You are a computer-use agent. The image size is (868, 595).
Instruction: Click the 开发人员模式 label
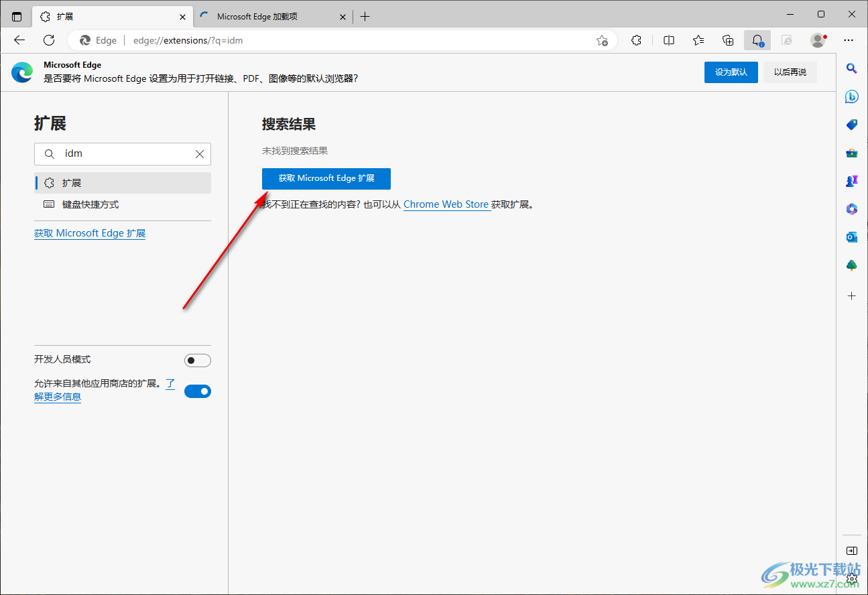(62, 359)
